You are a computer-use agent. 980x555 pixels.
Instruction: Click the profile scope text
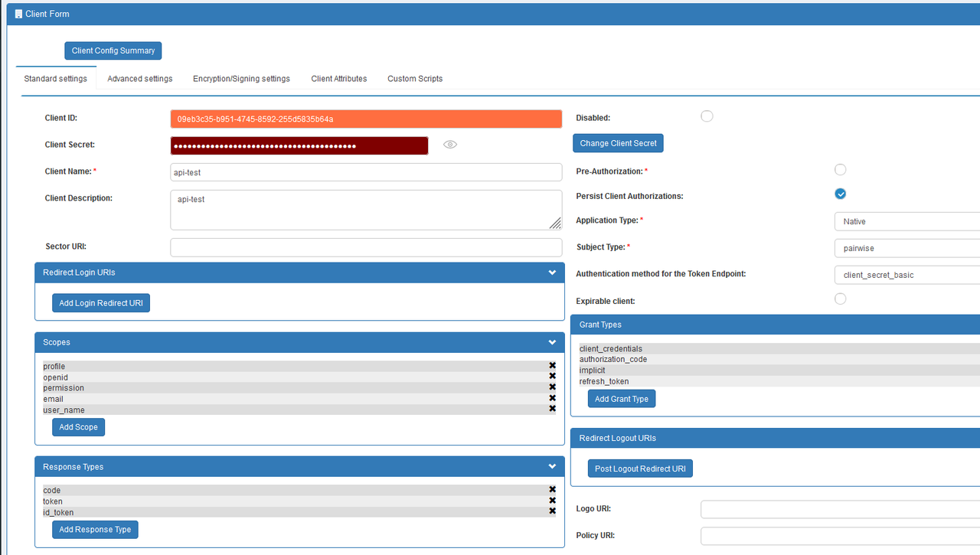point(54,366)
